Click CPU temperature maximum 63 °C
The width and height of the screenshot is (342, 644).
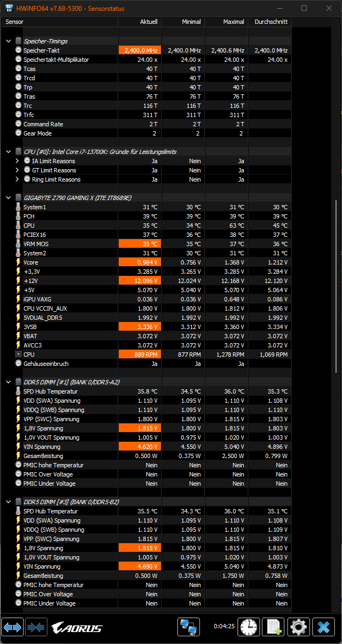237,226
